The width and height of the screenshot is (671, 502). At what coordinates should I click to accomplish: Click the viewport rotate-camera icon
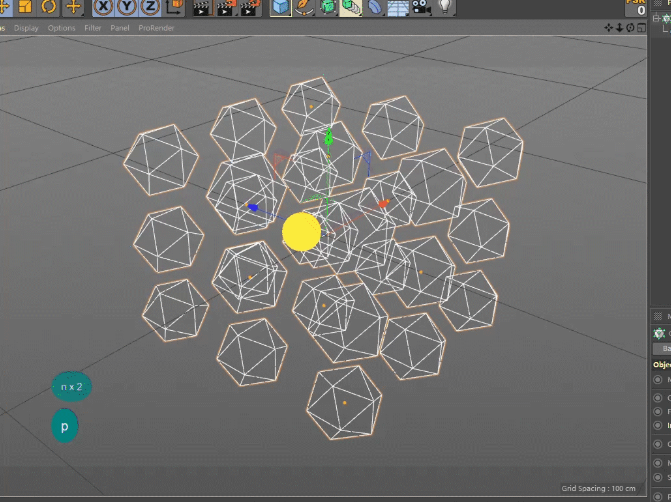(x=630, y=28)
